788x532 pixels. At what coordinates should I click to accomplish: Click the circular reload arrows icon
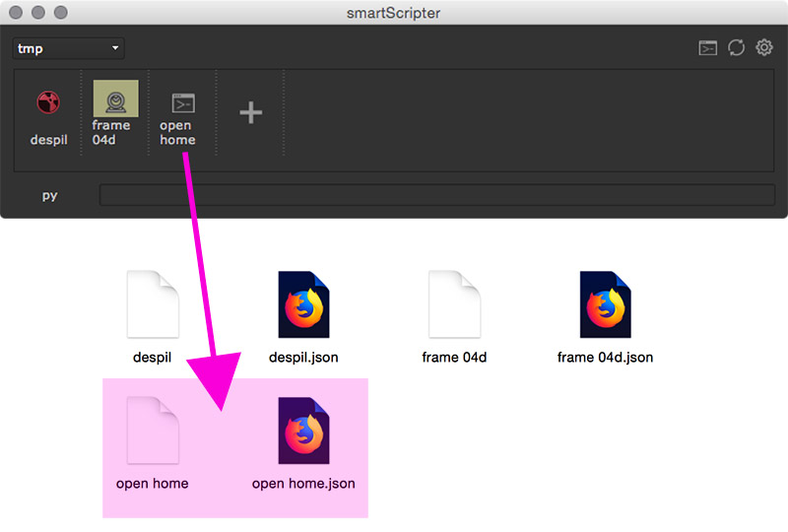point(736,48)
